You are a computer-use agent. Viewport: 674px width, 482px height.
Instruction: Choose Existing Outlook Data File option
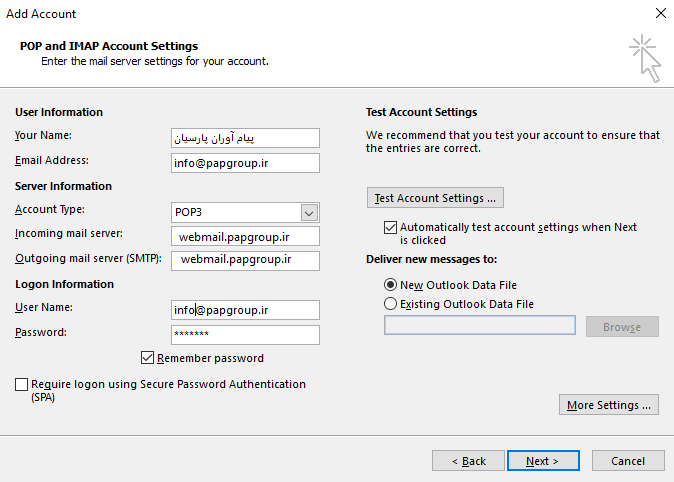(x=390, y=304)
